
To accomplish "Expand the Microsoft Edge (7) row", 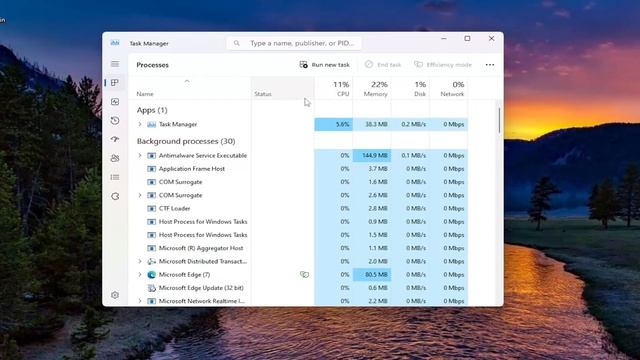I will click(140, 275).
